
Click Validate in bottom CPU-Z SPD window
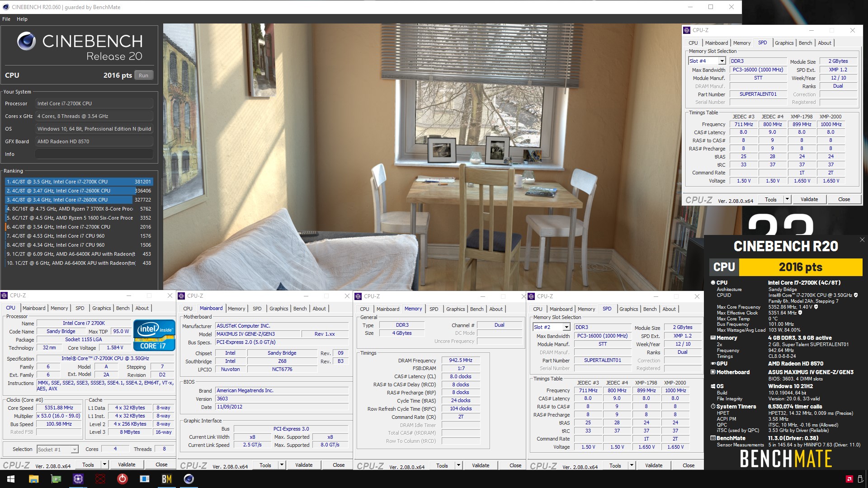[654, 465]
